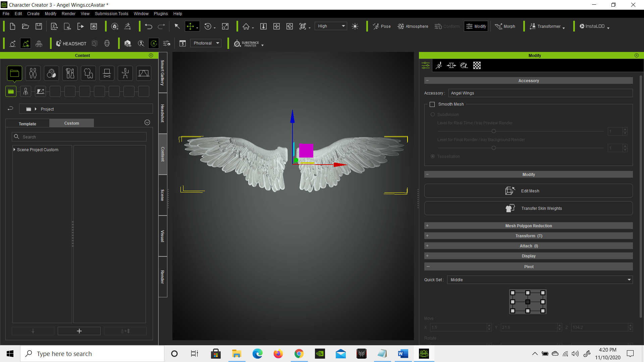
Task: Expand the Scene Project Custom tree item
Action: click(x=14, y=149)
